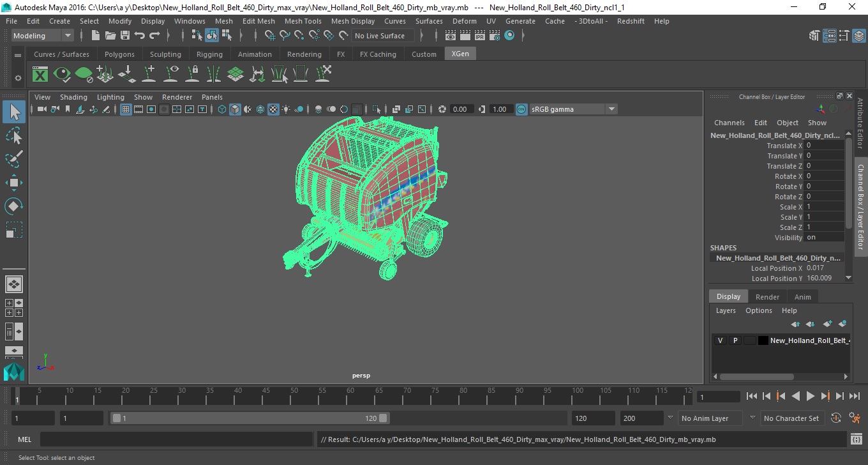Toggle auto keyframe icon
Screen dimensions: 868x465
[x=836, y=418]
